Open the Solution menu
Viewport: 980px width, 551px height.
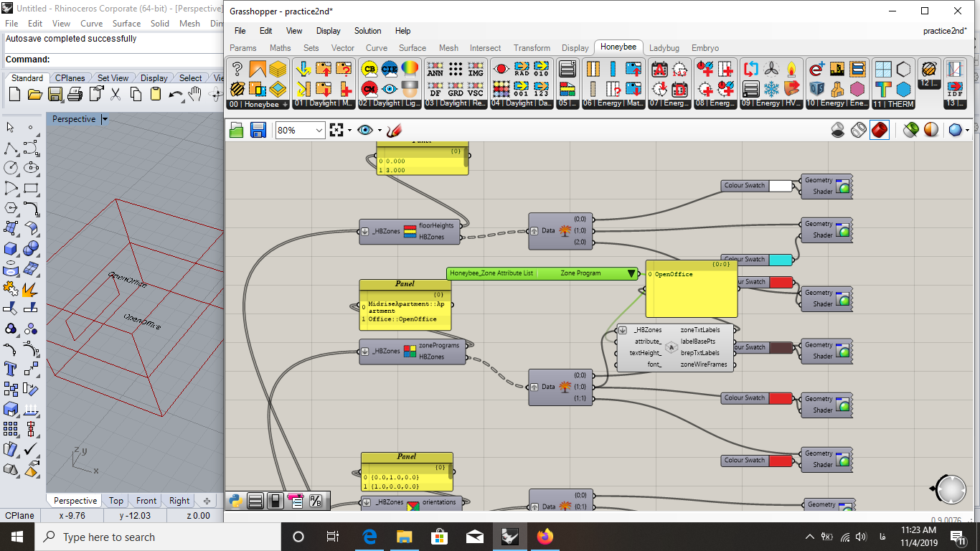[368, 31]
